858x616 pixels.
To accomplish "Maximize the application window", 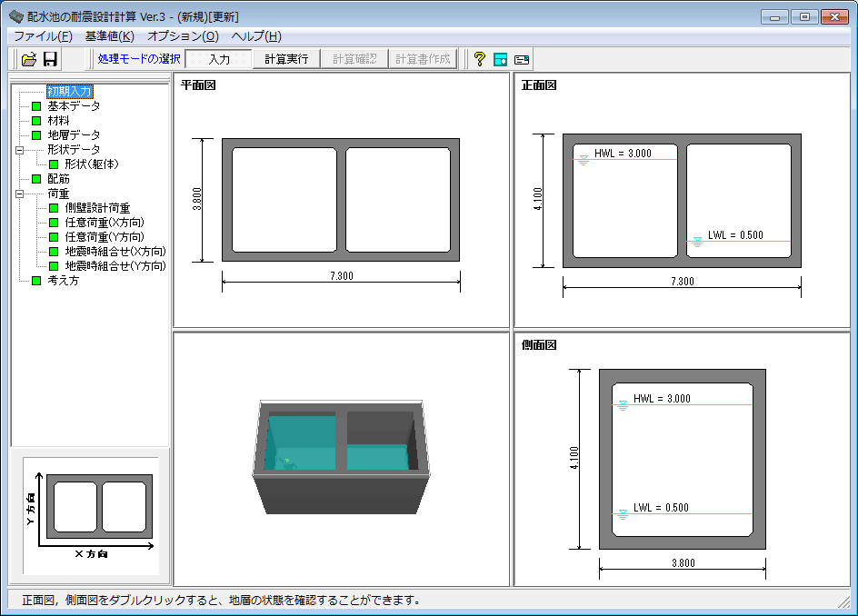I will [804, 17].
